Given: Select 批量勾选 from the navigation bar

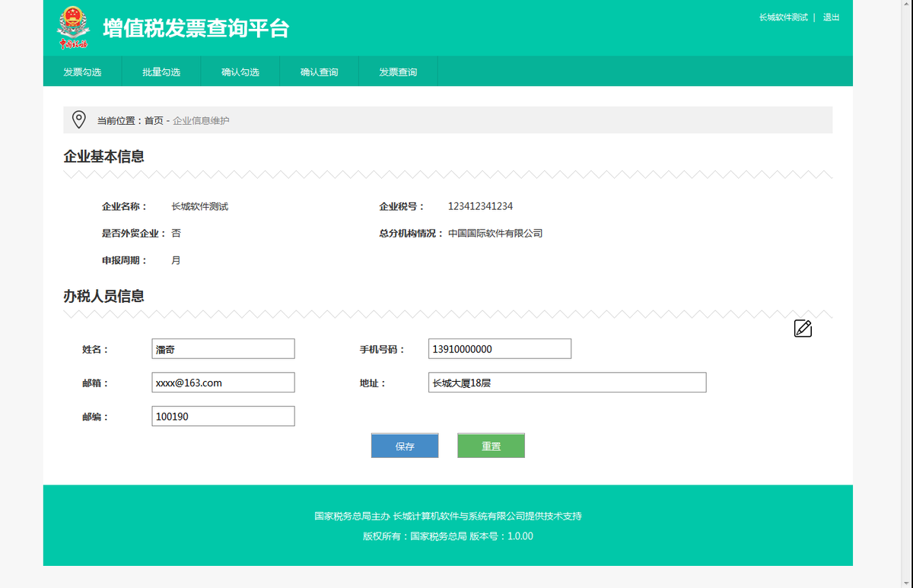Looking at the screenshot, I should tap(161, 71).
